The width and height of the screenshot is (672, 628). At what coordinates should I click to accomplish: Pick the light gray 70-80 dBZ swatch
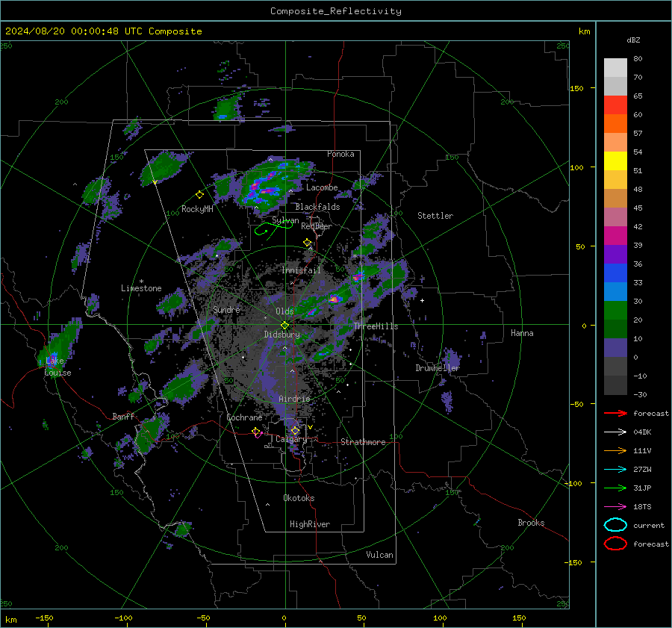[615, 68]
